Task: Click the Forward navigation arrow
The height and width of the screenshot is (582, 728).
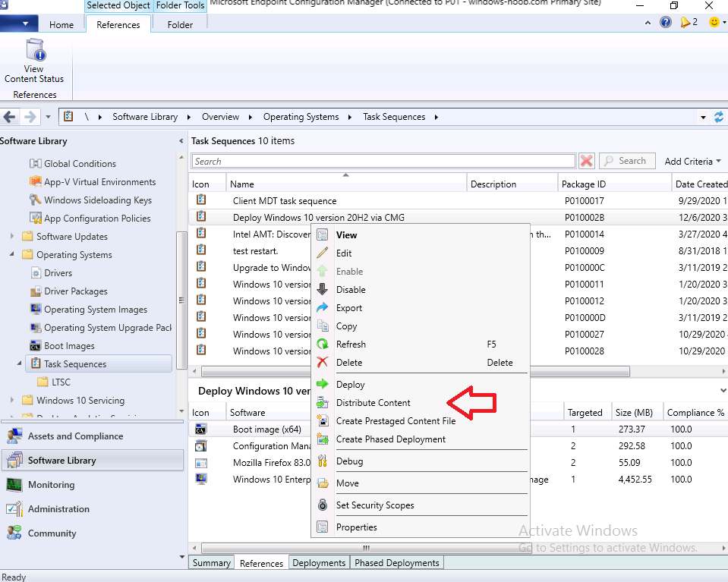Action: pos(30,117)
